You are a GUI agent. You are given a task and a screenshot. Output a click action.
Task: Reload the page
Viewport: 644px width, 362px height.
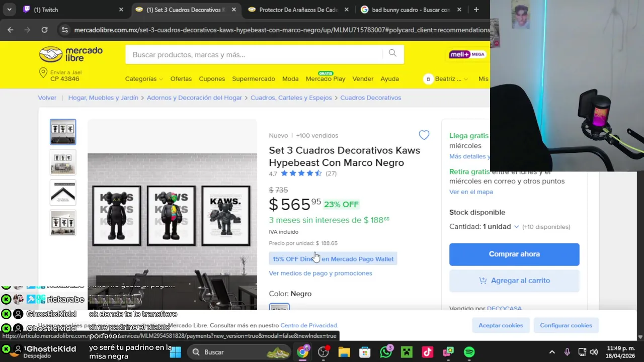click(44, 30)
